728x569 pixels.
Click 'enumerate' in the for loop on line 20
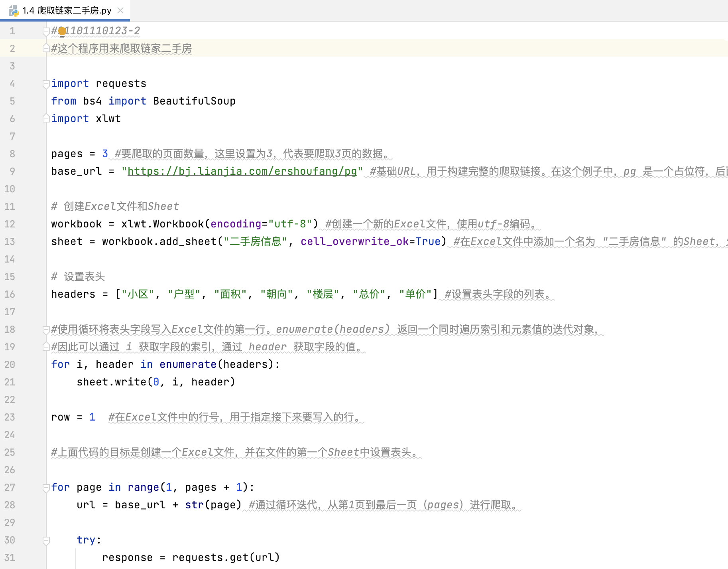(188, 364)
